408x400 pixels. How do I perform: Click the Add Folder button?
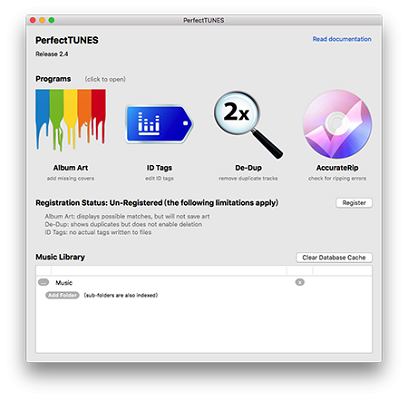pos(62,295)
